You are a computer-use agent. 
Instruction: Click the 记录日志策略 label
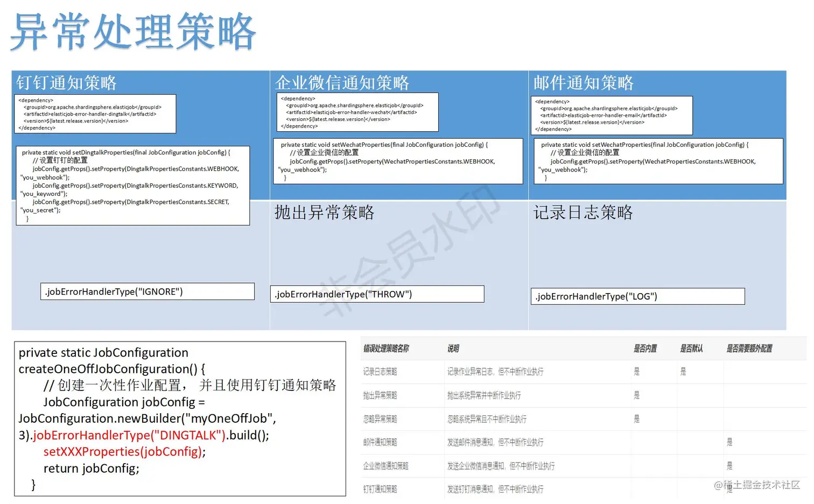(x=583, y=213)
